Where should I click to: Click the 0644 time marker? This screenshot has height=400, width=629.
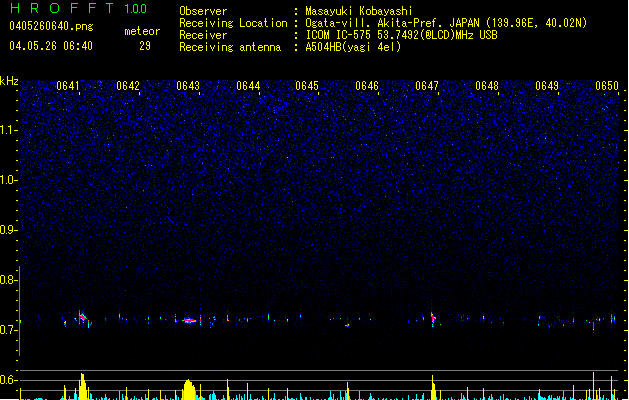click(248, 86)
